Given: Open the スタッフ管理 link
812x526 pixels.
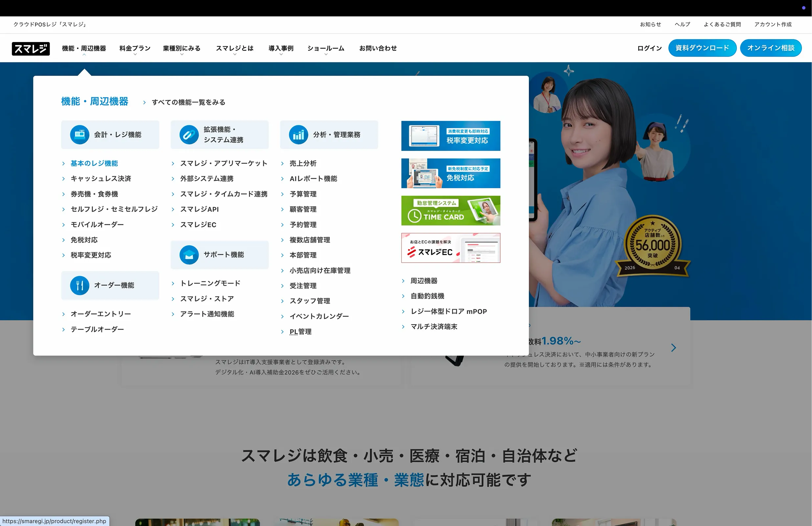Looking at the screenshot, I should (x=310, y=301).
